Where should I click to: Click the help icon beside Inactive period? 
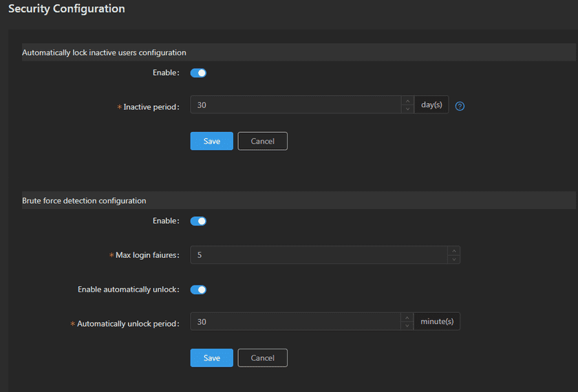pyautogui.click(x=460, y=106)
